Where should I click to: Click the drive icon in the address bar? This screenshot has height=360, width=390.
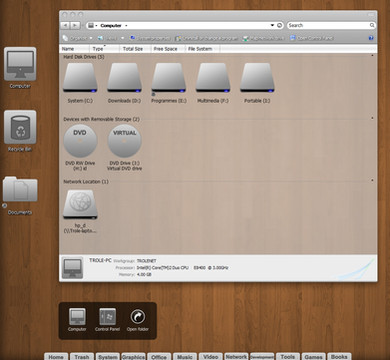coord(91,25)
